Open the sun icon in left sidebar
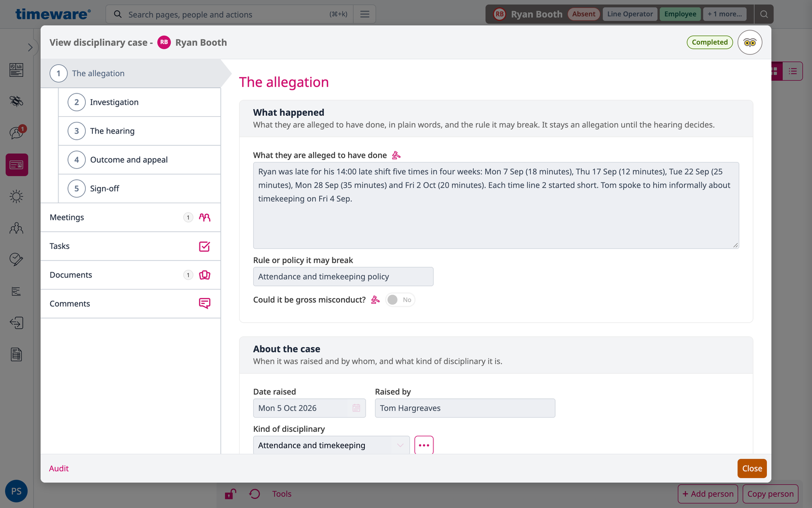This screenshot has width=812, height=508. click(x=16, y=196)
